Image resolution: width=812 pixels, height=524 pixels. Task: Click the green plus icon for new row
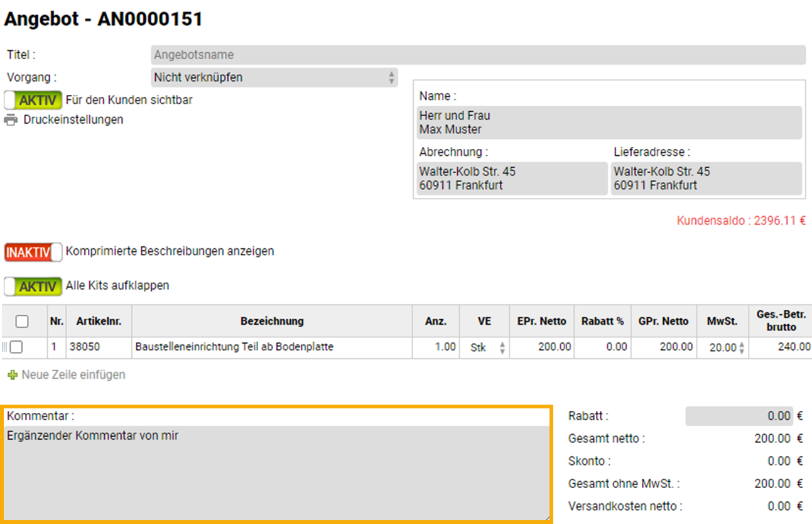pyautogui.click(x=12, y=375)
